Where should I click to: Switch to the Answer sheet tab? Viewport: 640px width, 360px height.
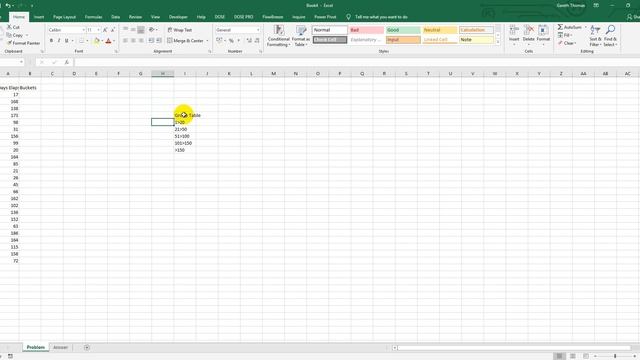tap(60, 347)
